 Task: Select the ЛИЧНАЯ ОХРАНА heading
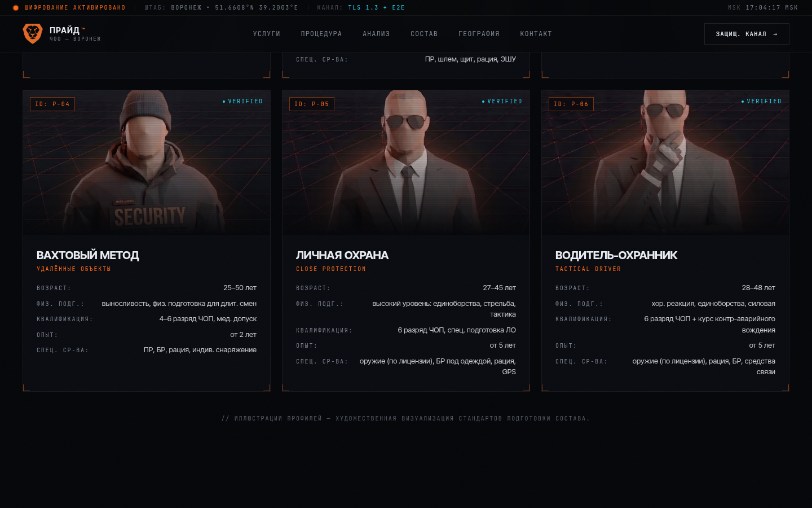click(342, 255)
